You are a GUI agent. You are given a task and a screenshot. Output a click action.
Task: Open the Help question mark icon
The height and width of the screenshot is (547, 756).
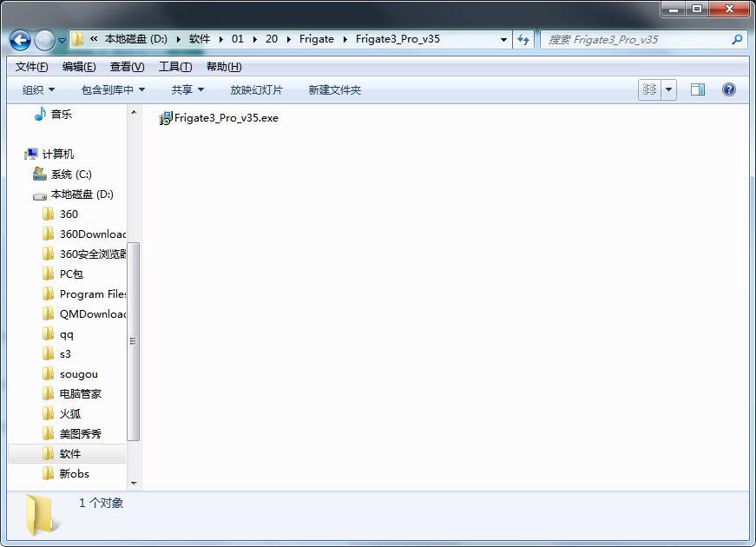(729, 89)
